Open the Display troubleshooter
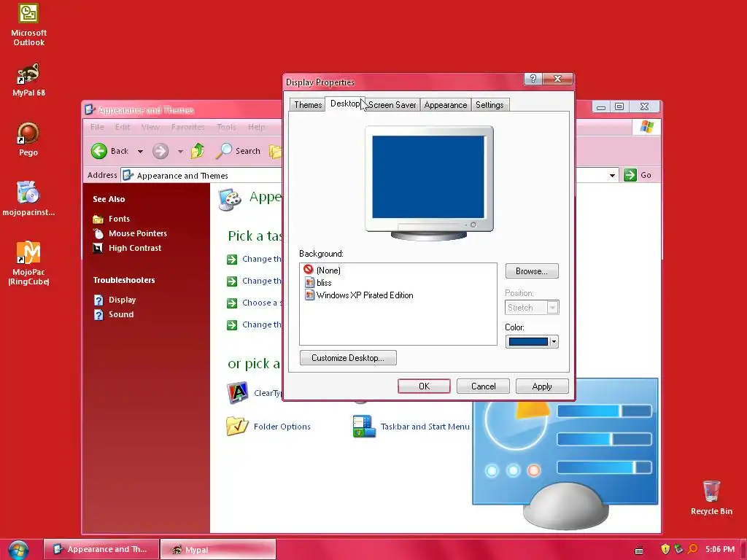This screenshot has width=747, height=560. [122, 300]
